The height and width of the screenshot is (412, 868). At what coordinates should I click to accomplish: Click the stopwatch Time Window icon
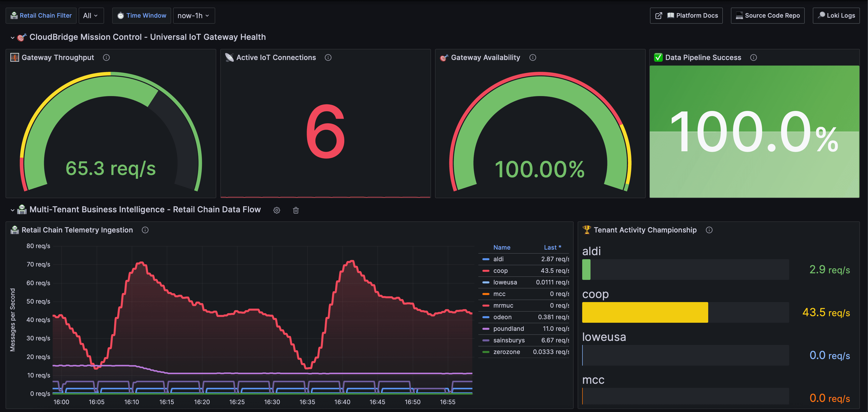(x=121, y=15)
